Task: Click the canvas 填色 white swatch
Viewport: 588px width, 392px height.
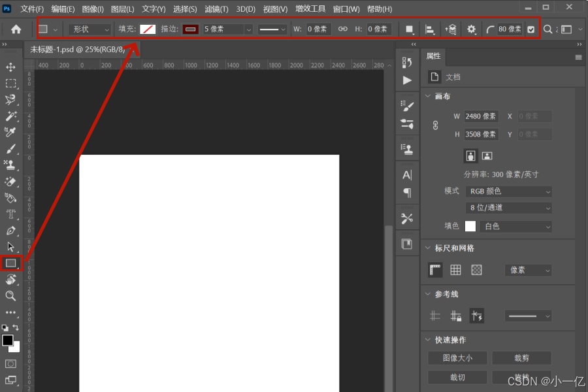Action: [x=470, y=226]
